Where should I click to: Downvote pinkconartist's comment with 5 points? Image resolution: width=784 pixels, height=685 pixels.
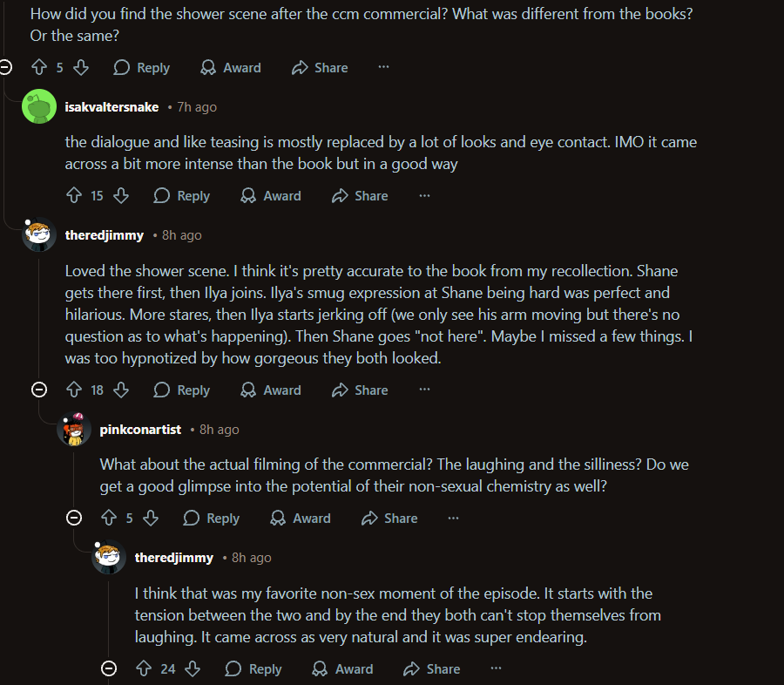click(151, 519)
